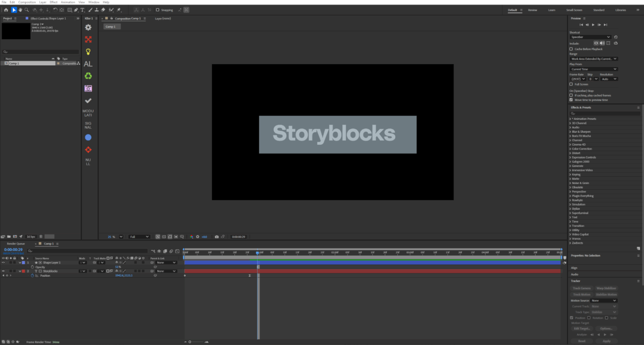Open Effect Controls Shape Layer 1 tab
The image size is (644, 345).
point(48,18)
